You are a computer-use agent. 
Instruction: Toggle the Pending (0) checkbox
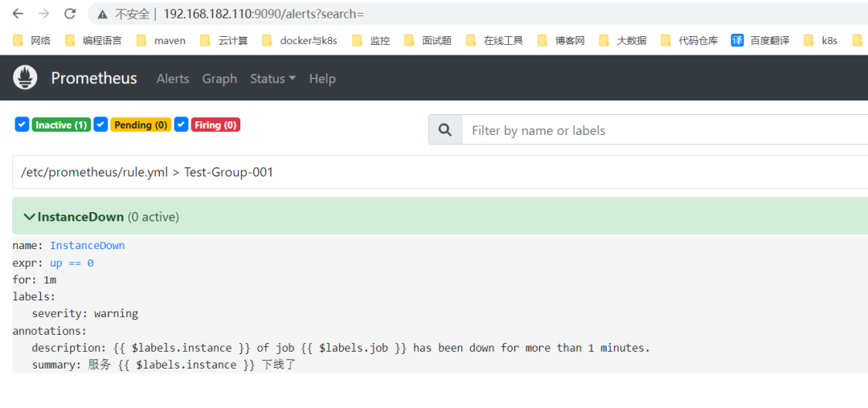100,124
